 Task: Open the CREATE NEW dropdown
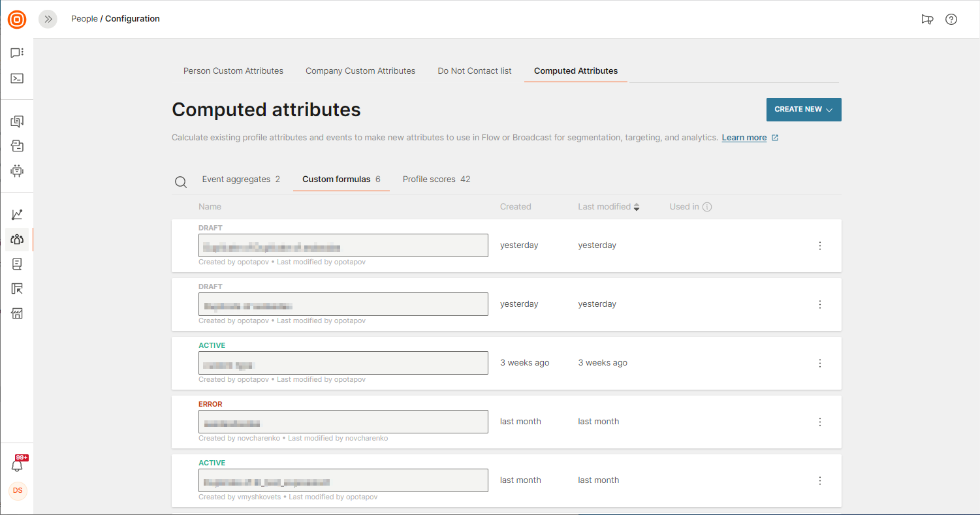click(803, 110)
